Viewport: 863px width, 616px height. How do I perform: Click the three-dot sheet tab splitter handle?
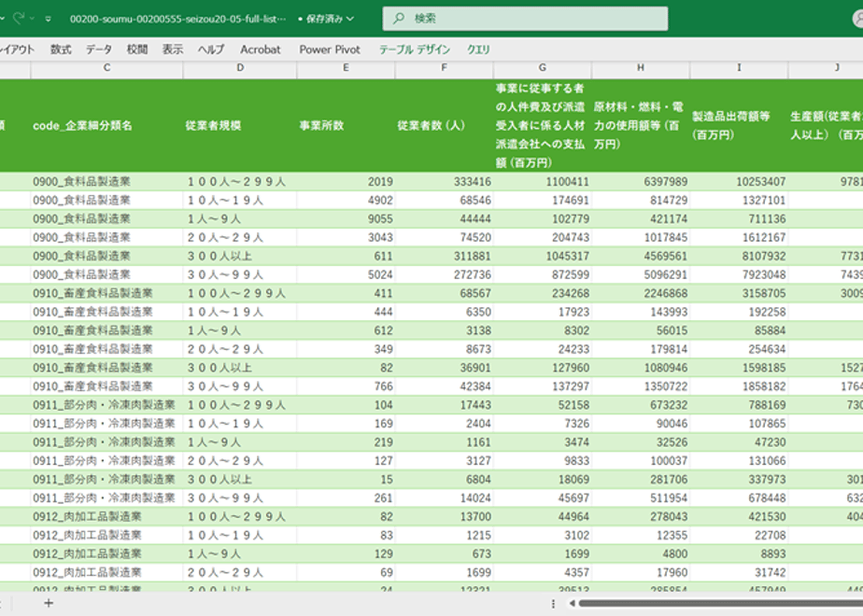pos(553,603)
